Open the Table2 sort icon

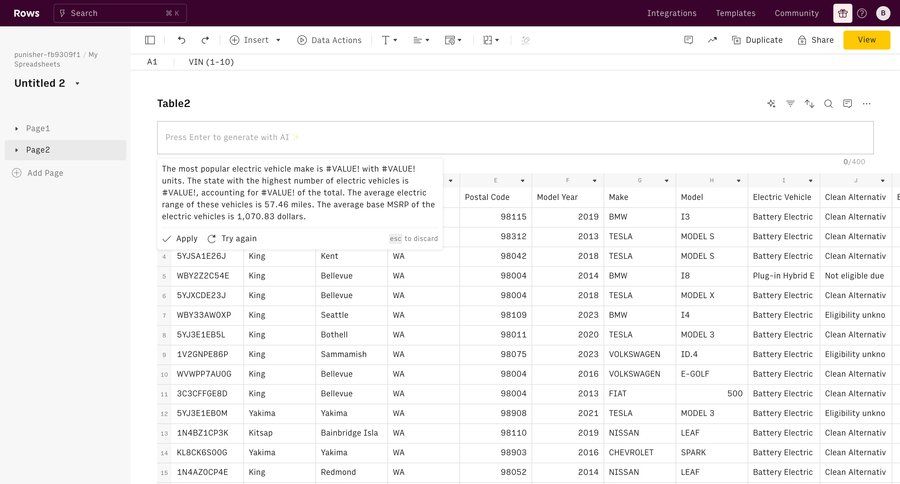click(x=809, y=104)
